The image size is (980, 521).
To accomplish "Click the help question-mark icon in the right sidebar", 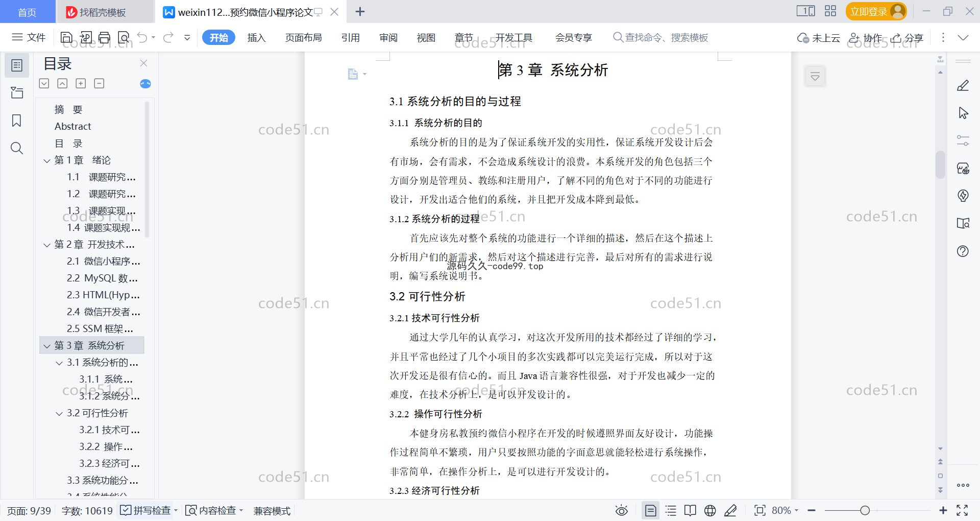I will (x=963, y=251).
